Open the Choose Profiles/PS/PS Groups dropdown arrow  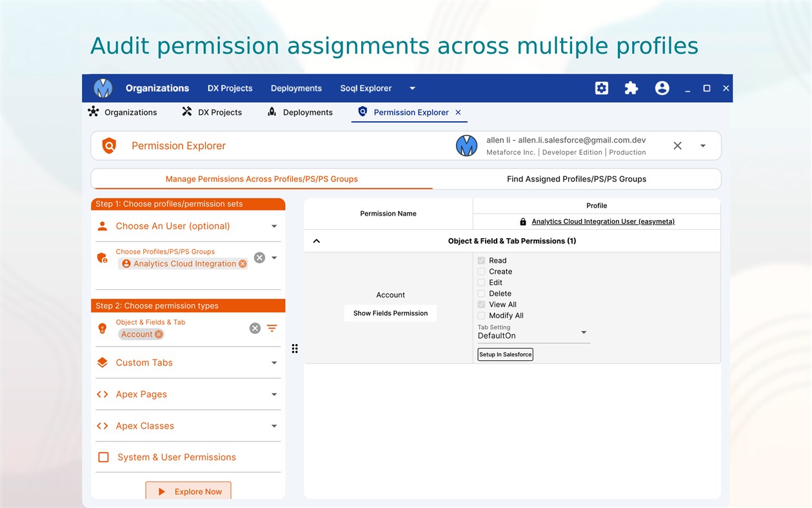click(x=274, y=258)
